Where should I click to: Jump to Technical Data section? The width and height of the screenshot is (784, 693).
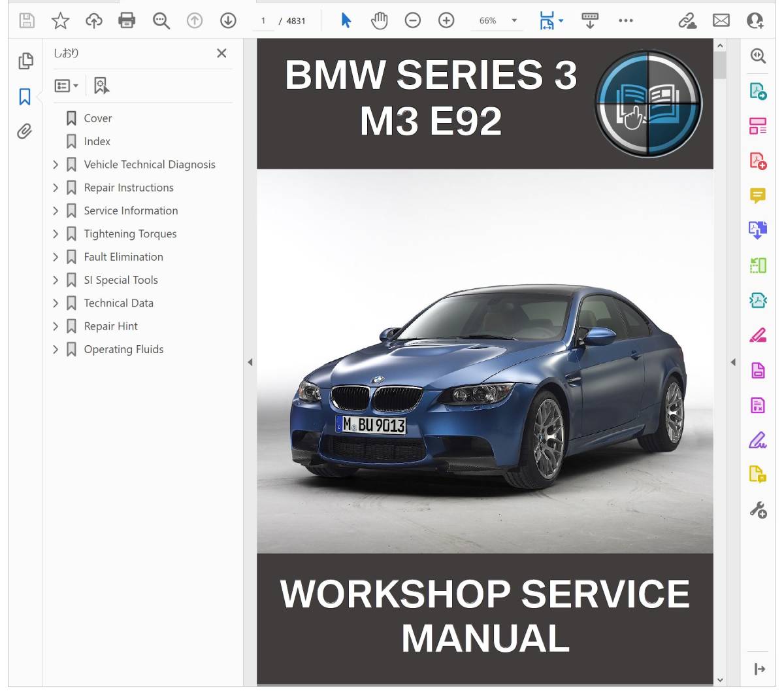click(x=118, y=303)
